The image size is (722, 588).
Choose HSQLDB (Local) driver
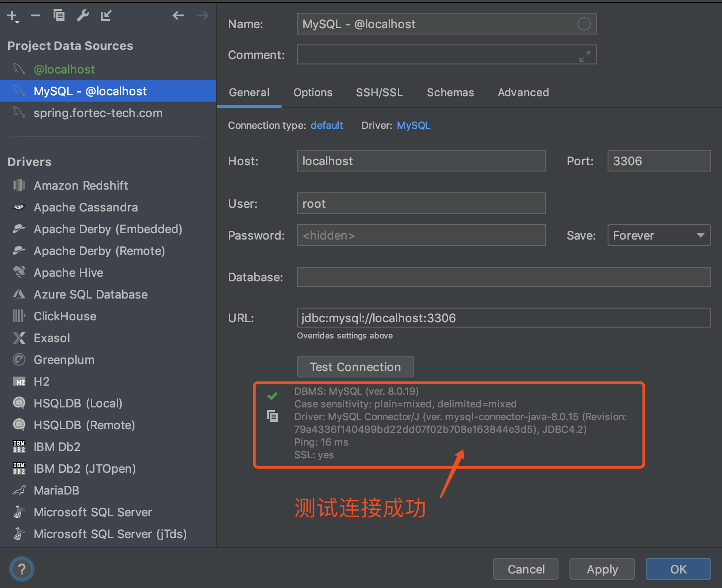coord(108,403)
